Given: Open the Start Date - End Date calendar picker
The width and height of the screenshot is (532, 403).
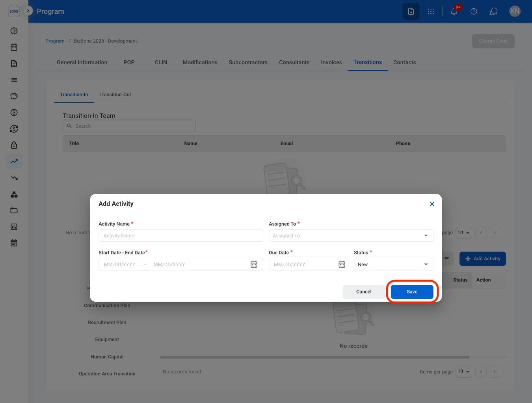Looking at the screenshot, I should coord(254,264).
